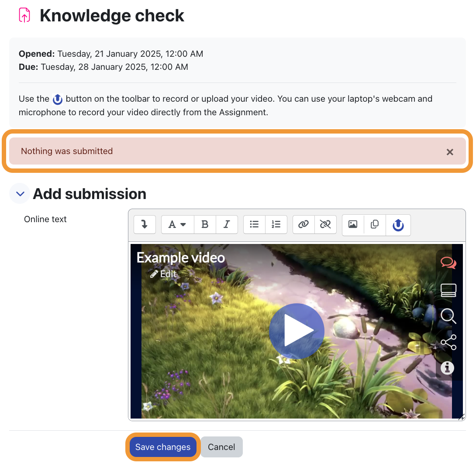Click the Opened date line
476x467 pixels.
[x=111, y=54]
